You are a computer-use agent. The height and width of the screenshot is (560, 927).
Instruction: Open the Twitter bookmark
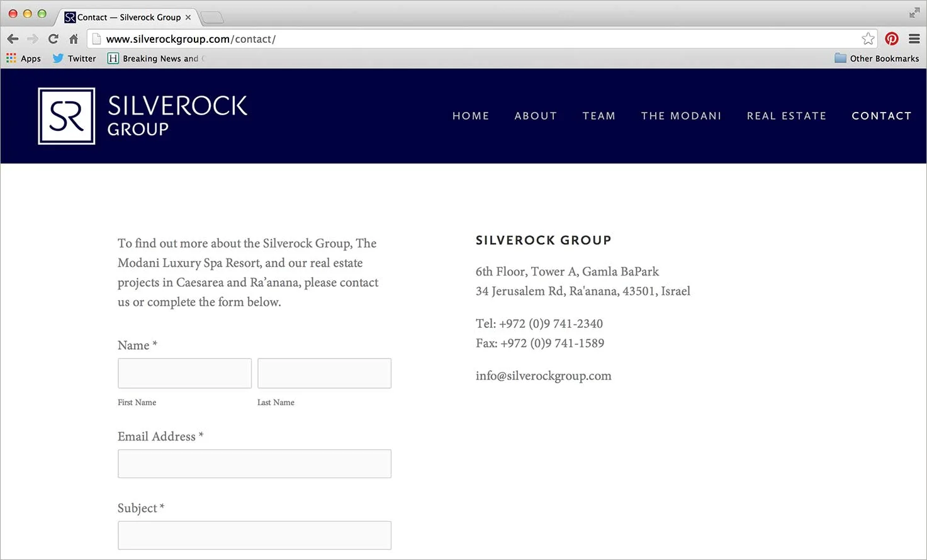(x=74, y=59)
